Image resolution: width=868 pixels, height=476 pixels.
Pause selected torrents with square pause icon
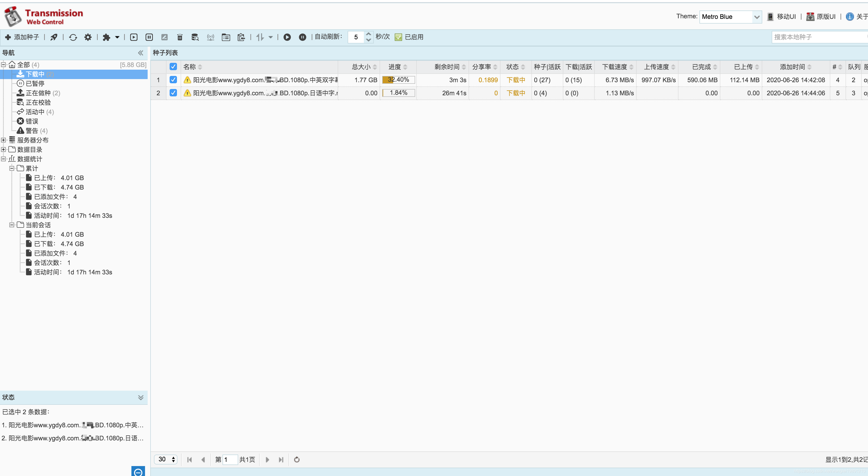[149, 37]
